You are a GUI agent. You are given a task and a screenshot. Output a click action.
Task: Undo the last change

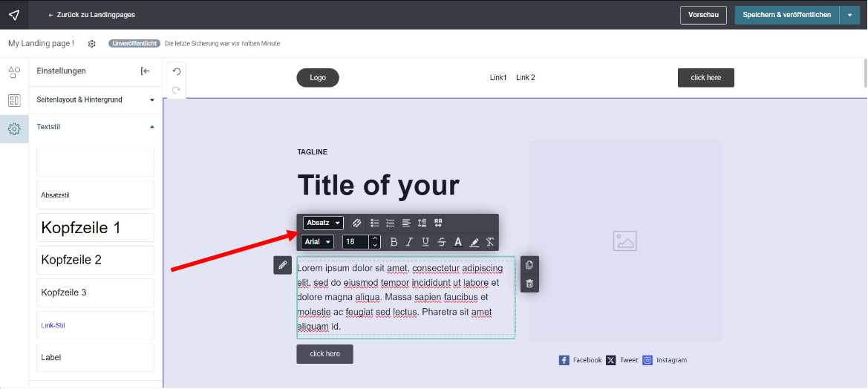(x=177, y=71)
